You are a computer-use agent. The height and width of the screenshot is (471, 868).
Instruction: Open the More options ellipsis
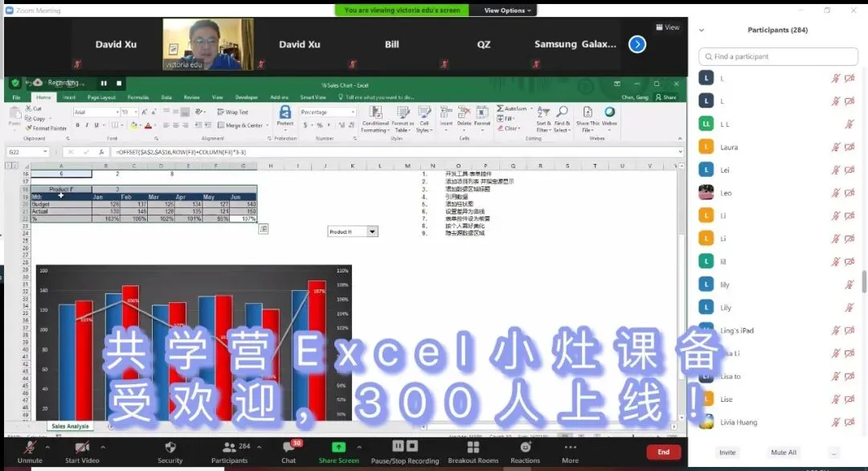(570, 447)
